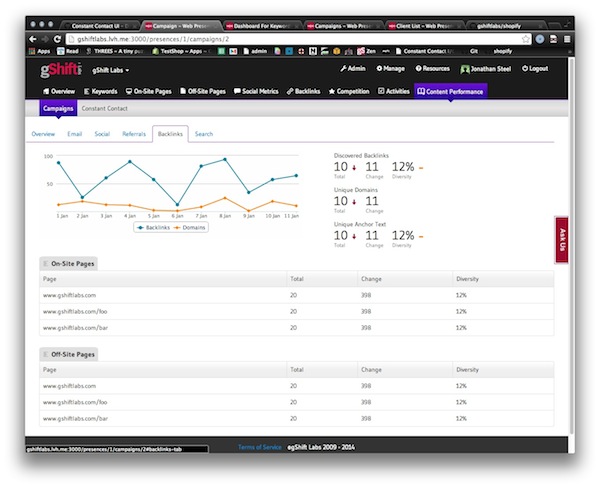Switch to gshiftlabs/shopify browser tab
The width and height of the screenshot is (600, 488).
[x=505, y=26]
